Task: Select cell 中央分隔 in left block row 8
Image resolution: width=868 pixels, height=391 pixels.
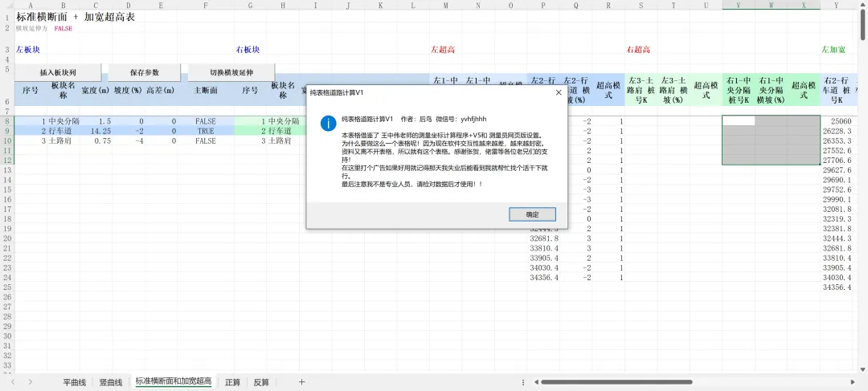Action: [63, 121]
